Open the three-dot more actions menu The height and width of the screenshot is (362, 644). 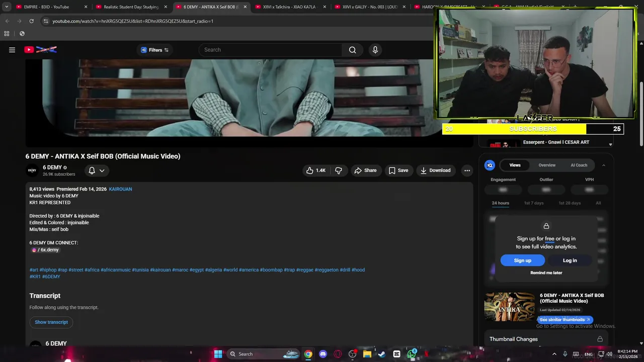(467, 170)
